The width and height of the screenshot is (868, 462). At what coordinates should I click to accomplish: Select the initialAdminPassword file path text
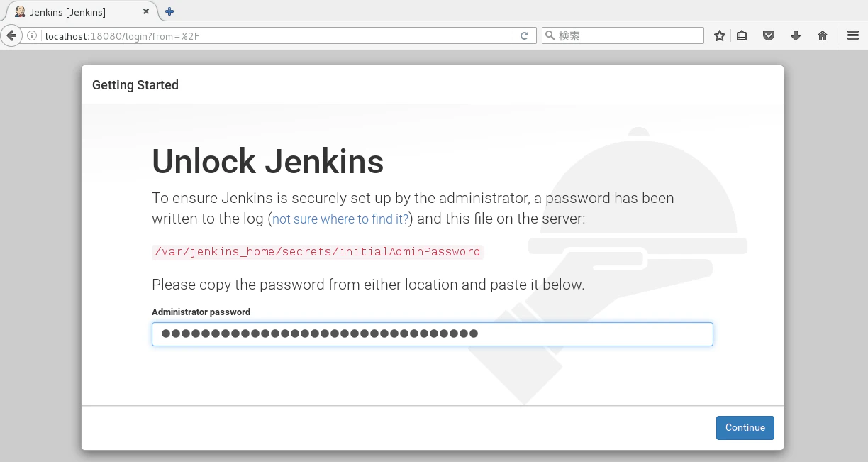(316, 252)
